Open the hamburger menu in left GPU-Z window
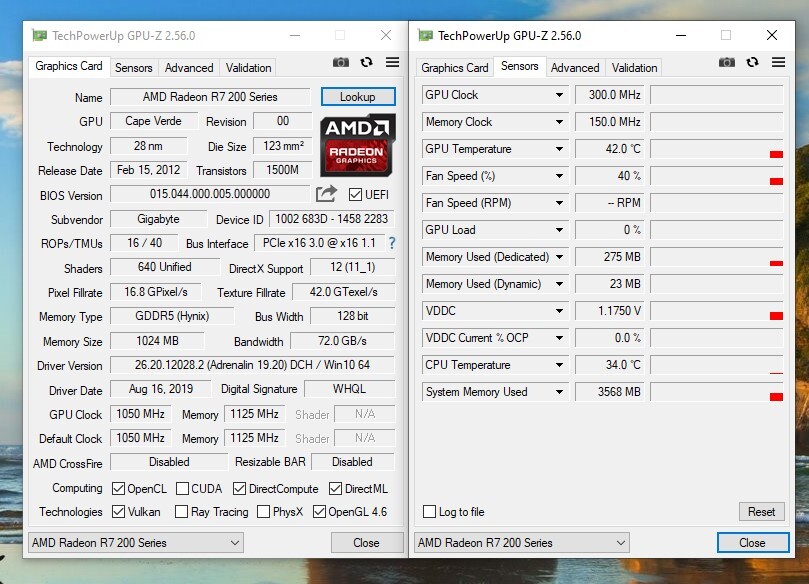Screen dimensions: 809x584 point(391,62)
